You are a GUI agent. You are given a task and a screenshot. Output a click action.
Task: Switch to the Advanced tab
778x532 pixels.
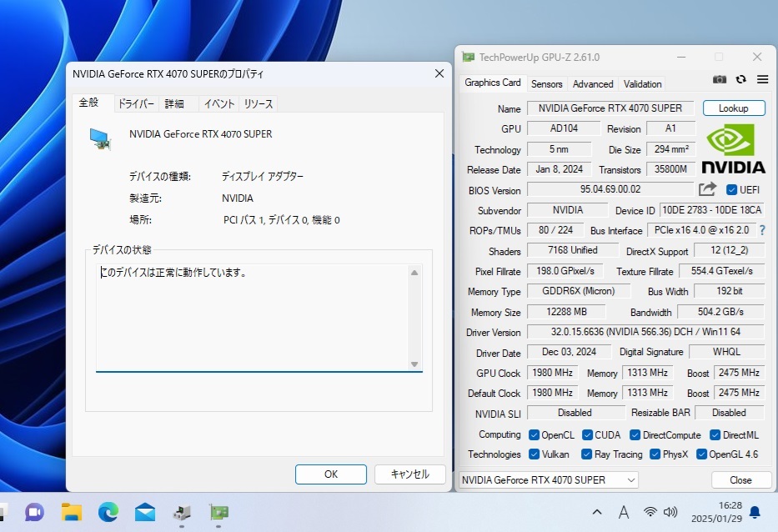coord(592,84)
